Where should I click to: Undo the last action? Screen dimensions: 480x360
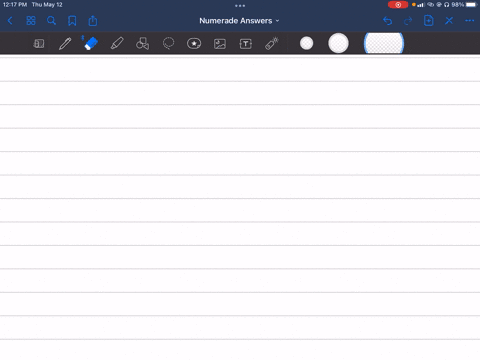tap(387, 21)
